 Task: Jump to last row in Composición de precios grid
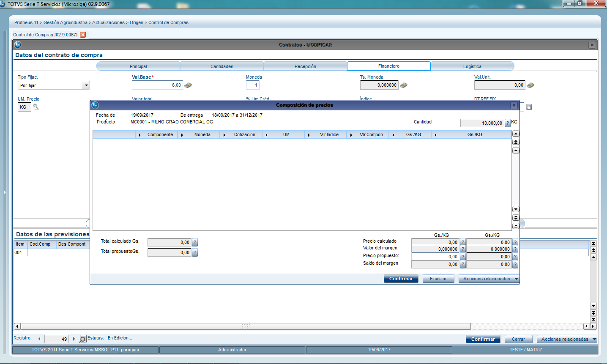click(x=516, y=226)
